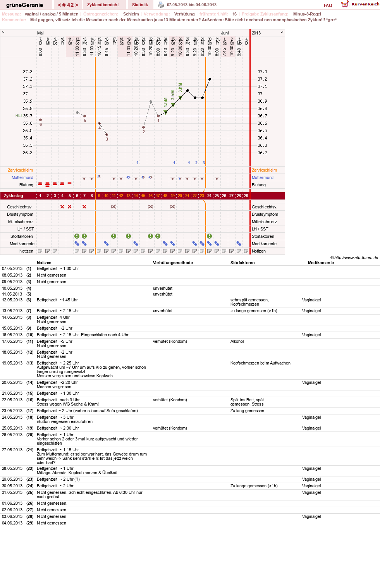The image size is (380, 588).
Task: Click the printer icon in the header
Action: (x=161, y=5)
